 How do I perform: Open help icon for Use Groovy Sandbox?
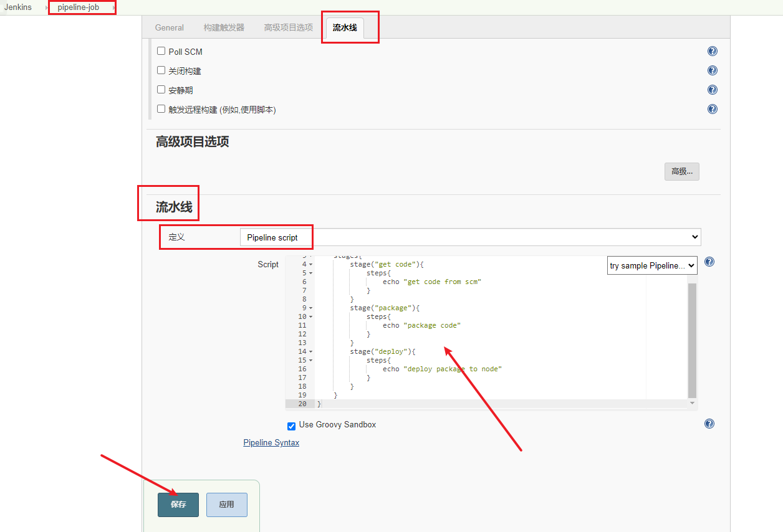pyautogui.click(x=709, y=424)
